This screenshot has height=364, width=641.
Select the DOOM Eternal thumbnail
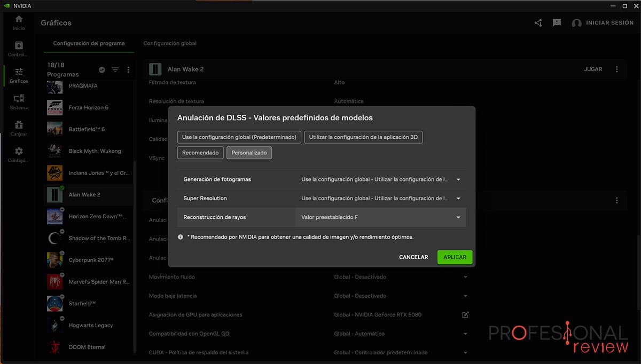click(x=55, y=347)
